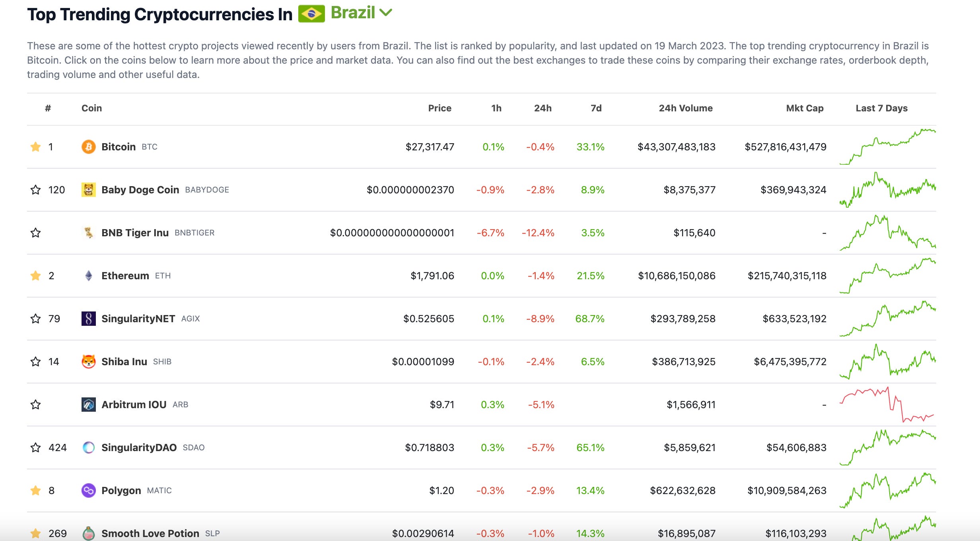This screenshot has height=541, width=980.
Task: Sort table by 24h Volume column
Action: (685, 108)
